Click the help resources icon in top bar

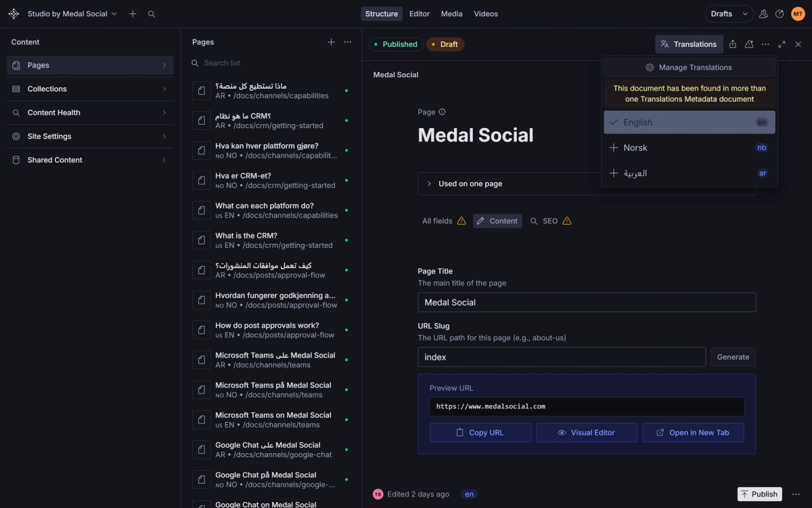780,14
